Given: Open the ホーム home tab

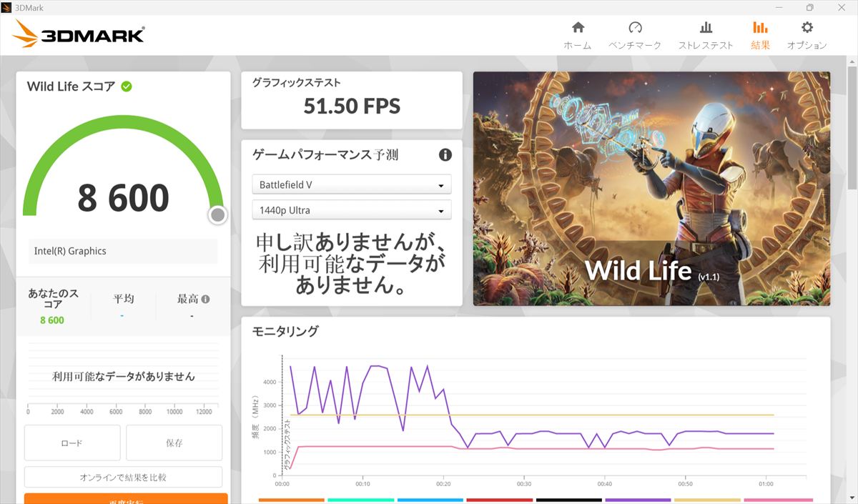Looking at the screenshot, I should tap(578, 36).
